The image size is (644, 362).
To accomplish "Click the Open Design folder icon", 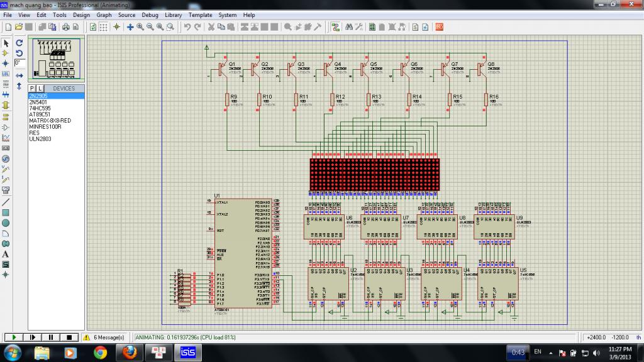I will (19, 27).
